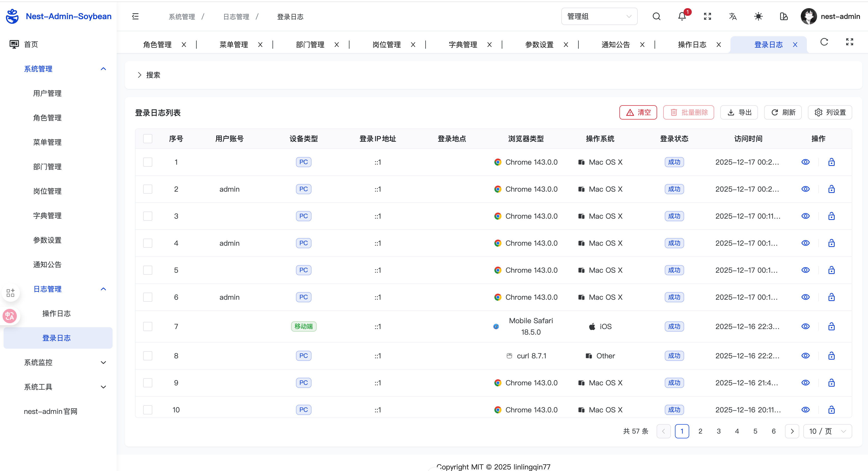Switch to the 操作日志 tab
Screen dimensions: 868x471
click(x=692, y=45)
